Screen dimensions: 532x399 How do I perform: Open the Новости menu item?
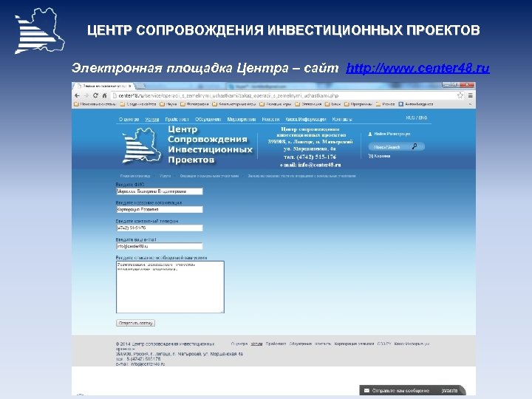(x=270, y=120)
